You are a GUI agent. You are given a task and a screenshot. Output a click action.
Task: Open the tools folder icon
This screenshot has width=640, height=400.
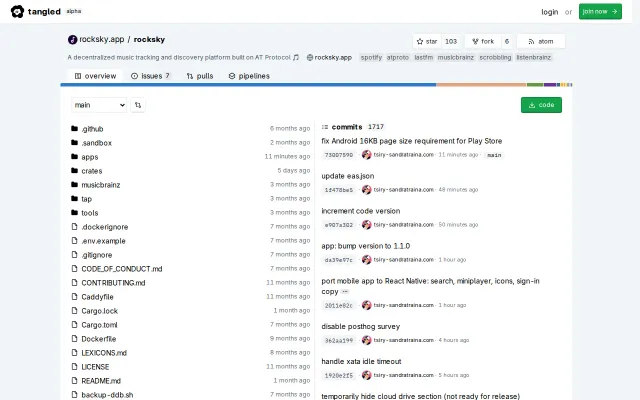[x=74, y=212]
